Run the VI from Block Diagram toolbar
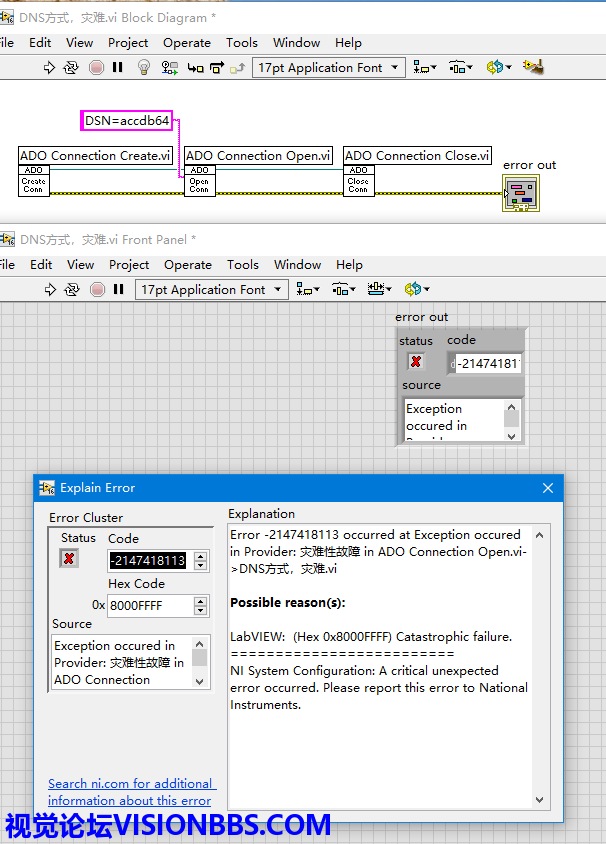The width and height of the screenshot is (606, 844). click(49, 67)
